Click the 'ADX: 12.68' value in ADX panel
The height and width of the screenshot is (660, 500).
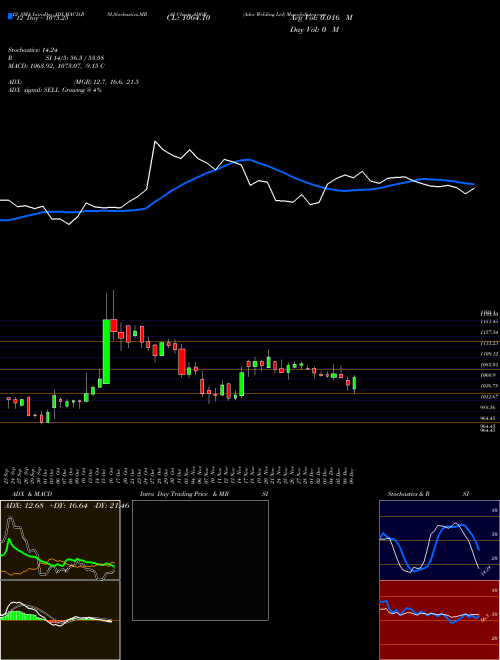[x=24, y=505]
